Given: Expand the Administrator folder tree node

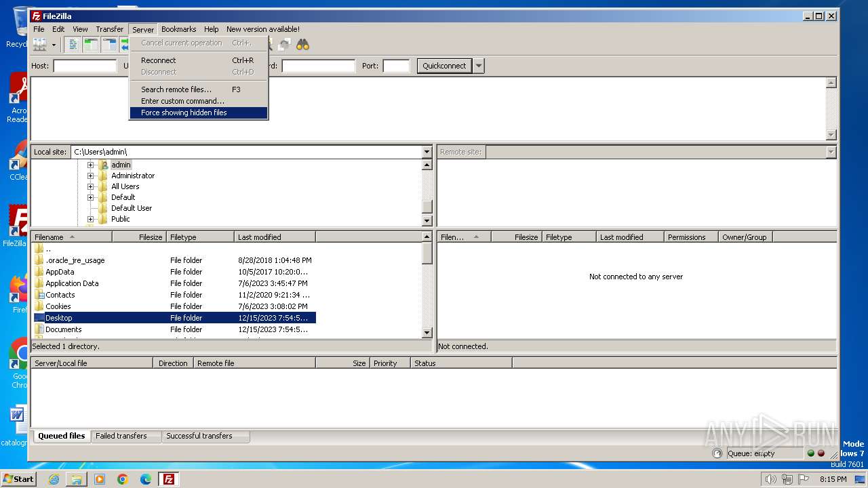Looking at the screenshot, I should click(x=90, y=176).
